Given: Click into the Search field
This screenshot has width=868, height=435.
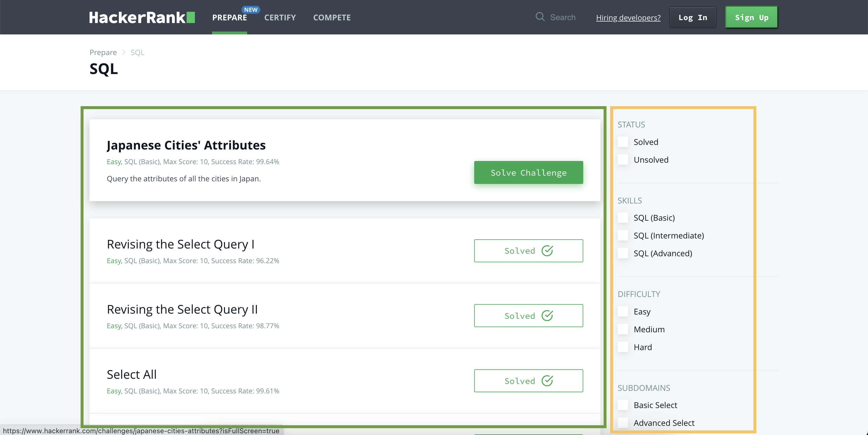Looking at the screenshot, I should pos(563,17).
